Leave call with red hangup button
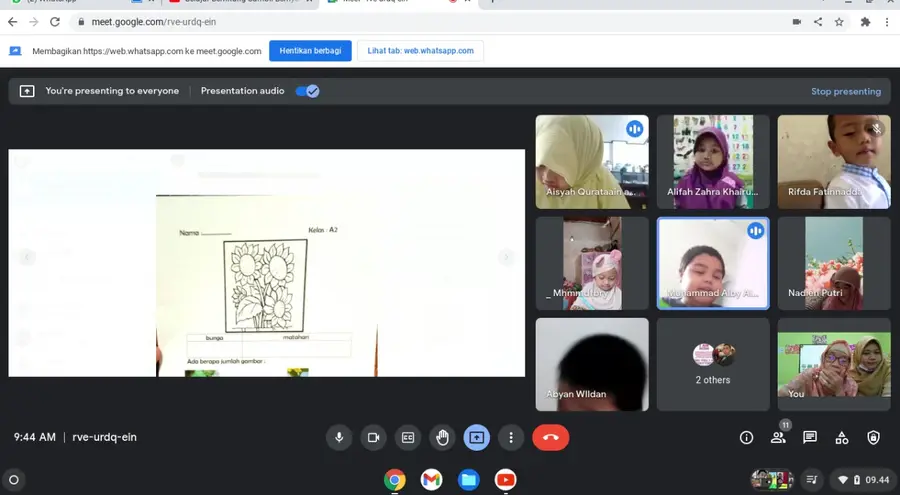The width and height of the screenshot is (900, 495). [550, 438]
